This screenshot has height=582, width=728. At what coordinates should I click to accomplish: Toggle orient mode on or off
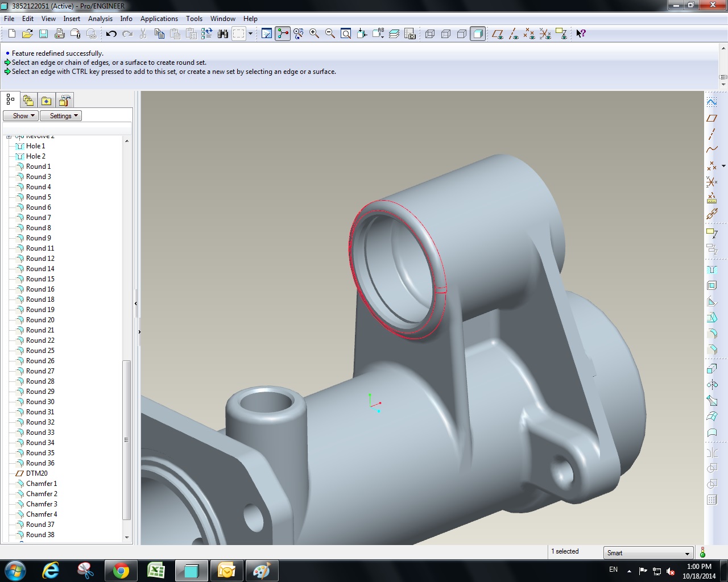tap(299, 34)
